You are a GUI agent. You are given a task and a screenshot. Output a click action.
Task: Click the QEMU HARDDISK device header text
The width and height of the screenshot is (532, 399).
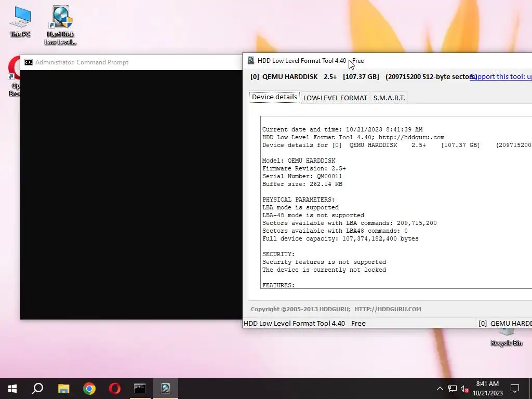click(x=363, y=77)
